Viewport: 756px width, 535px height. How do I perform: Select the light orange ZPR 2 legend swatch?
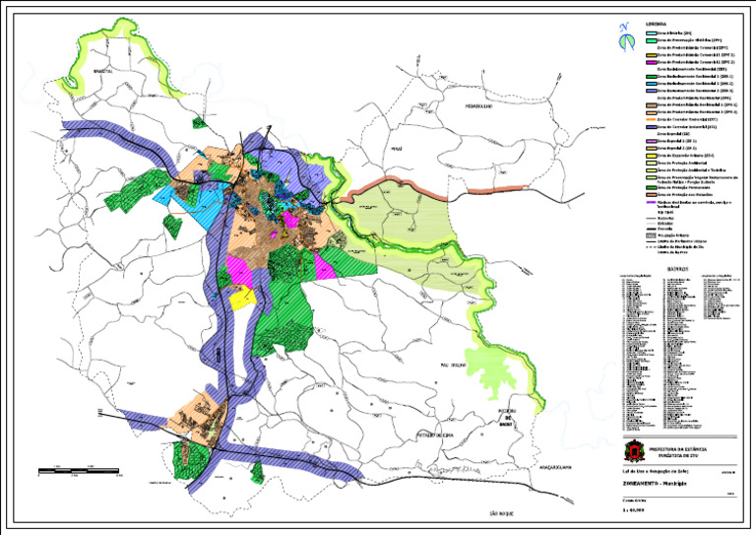[x=652, y=113]
